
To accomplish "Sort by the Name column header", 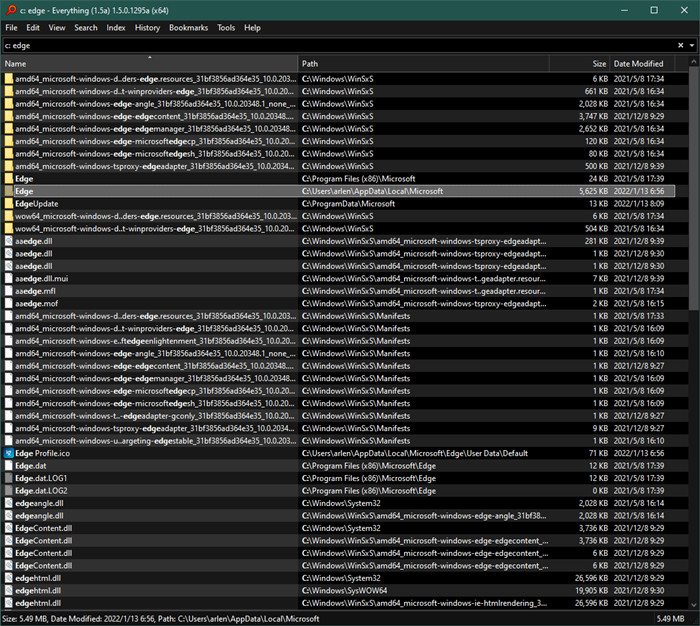I will click(x=150, y=64).
